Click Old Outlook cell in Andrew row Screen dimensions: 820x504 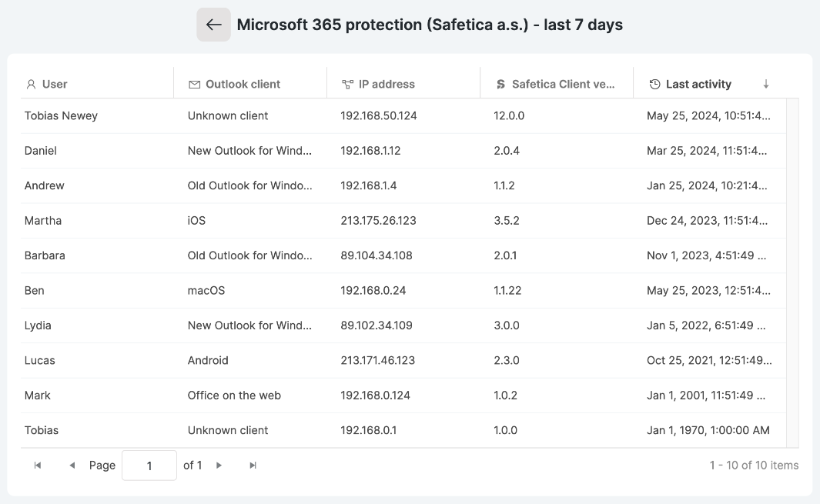point(250,185)
